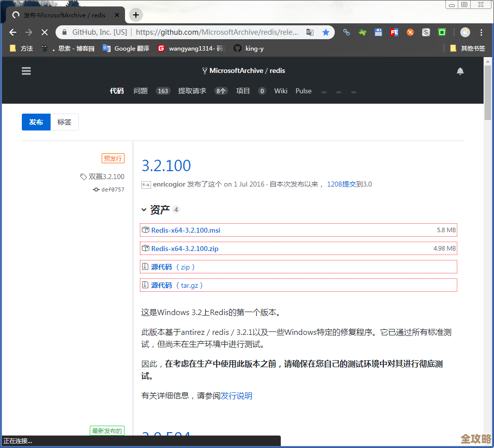Open the green Evernote-style extension icon
This screenshot has height=448, width=494.
pyautogui.click(x=441, y=32)
